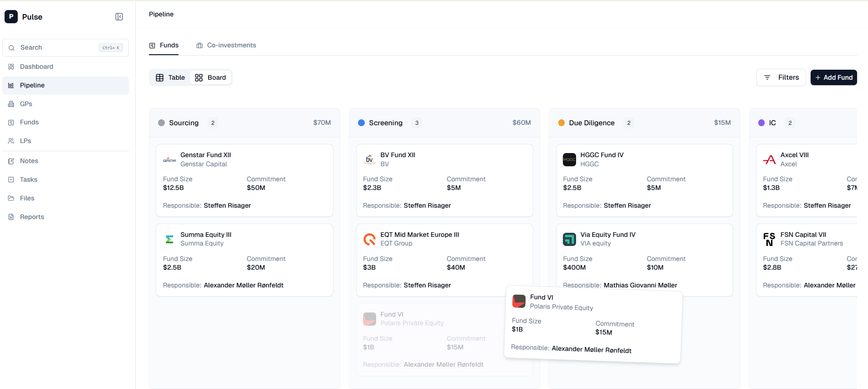Click the Dashboard sidebar icon

point(11,67)
